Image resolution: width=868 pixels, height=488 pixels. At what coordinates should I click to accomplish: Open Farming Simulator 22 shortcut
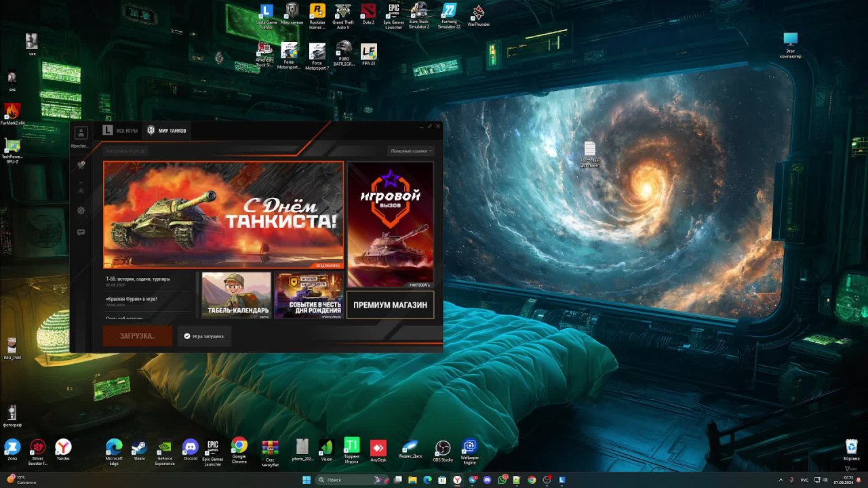tap(449, 16)
